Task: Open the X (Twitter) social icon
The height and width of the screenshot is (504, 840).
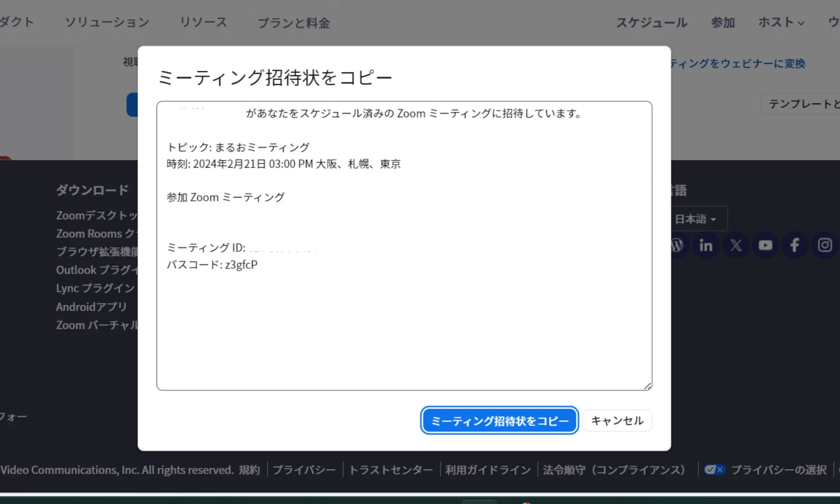Action: point(736,245)
